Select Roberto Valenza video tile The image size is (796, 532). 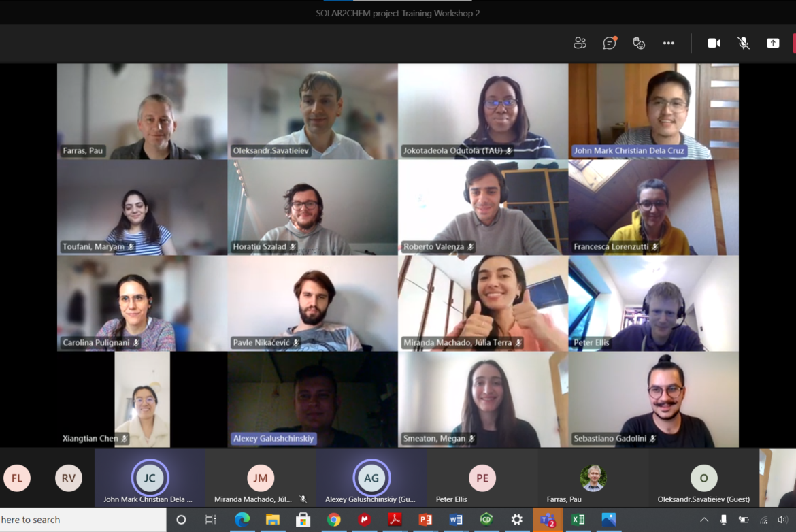click(x=483, y=207)
